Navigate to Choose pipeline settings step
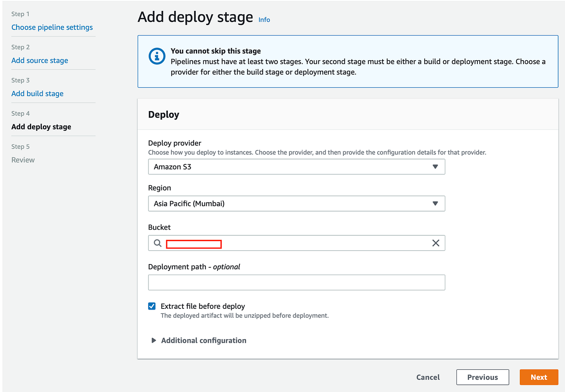Viewport: 565px width, 392px height. (x=52, y=27)
